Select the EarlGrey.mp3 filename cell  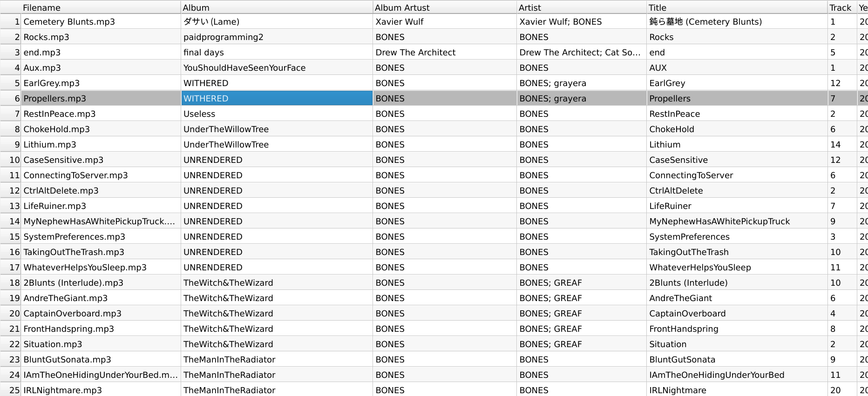[100, 83]
